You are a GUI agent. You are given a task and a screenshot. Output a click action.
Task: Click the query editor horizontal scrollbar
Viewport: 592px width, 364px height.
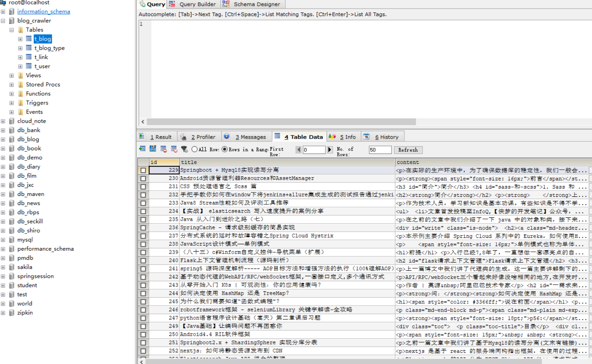pos(281,122)
